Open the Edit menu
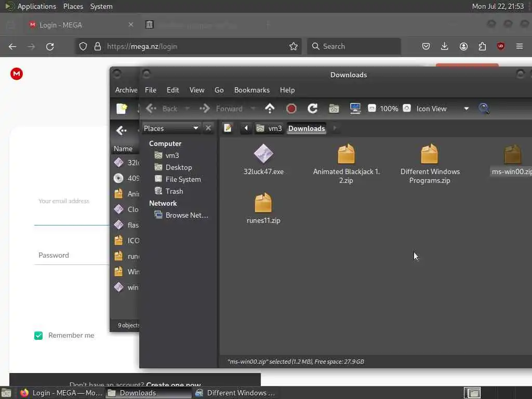 [172, 90]
